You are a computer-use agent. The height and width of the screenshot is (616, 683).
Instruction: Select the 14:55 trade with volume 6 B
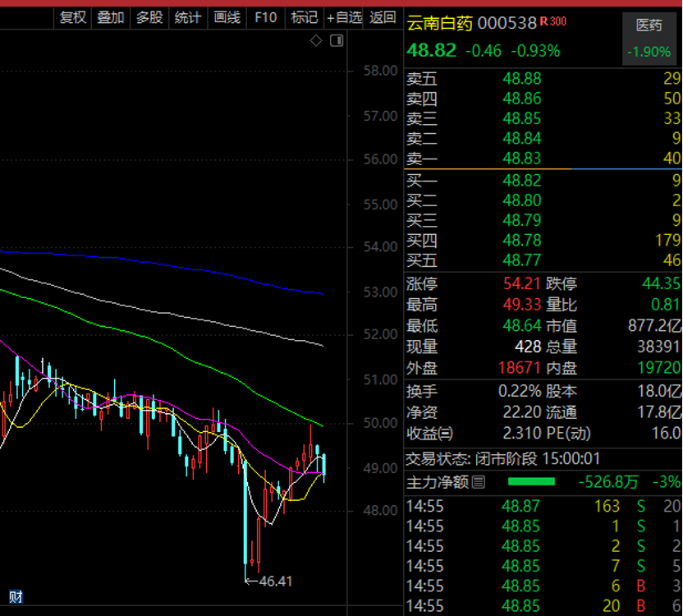[x=543, y=586]
